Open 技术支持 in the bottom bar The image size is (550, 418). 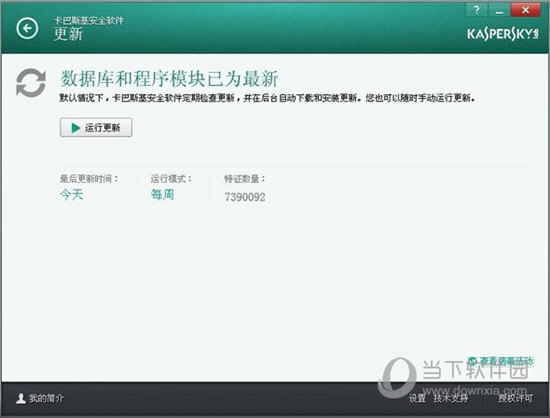(x=450, y=398)
